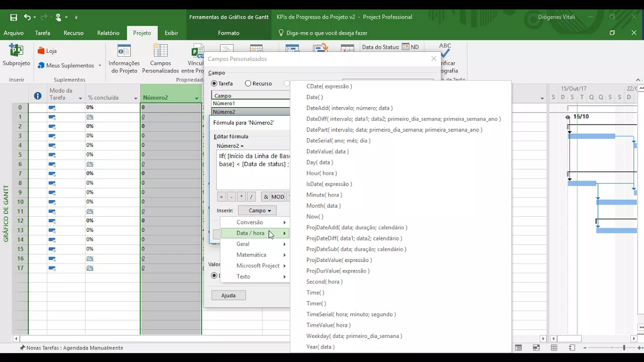644x362 pixels.
Task: Click the Ajuda button in dialog
Action: pos(228,295)
